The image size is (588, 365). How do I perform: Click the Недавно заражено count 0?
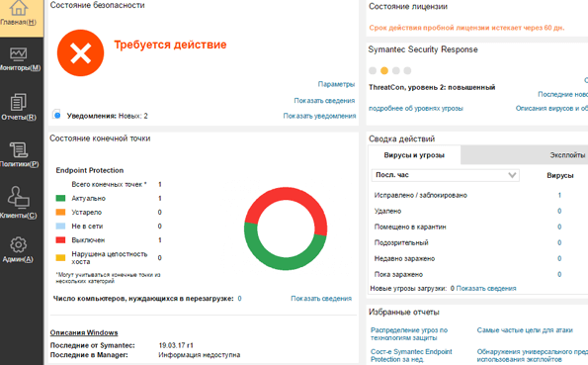tap(559, 258)
